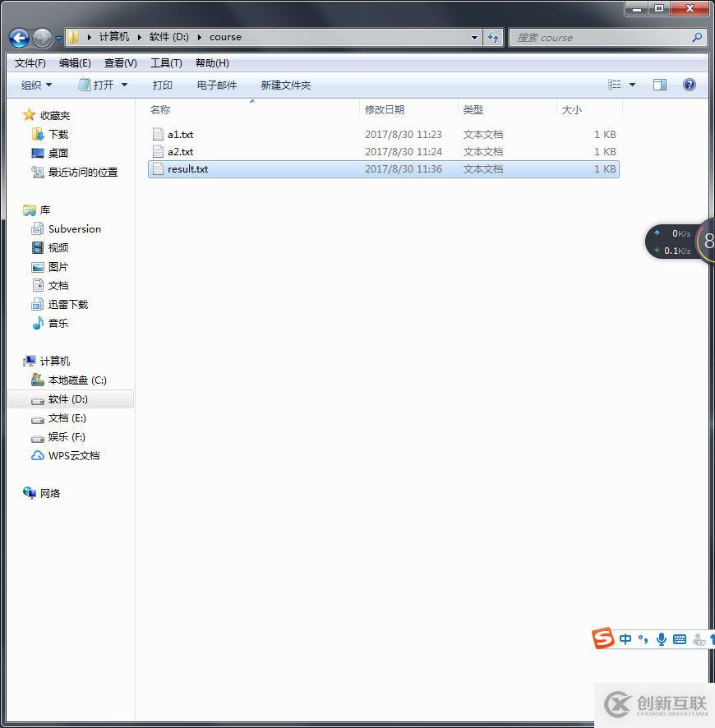Viewport: 715px width, 728px height.
Task: Click the folder icon in address bar
Action: pos(73,37)
